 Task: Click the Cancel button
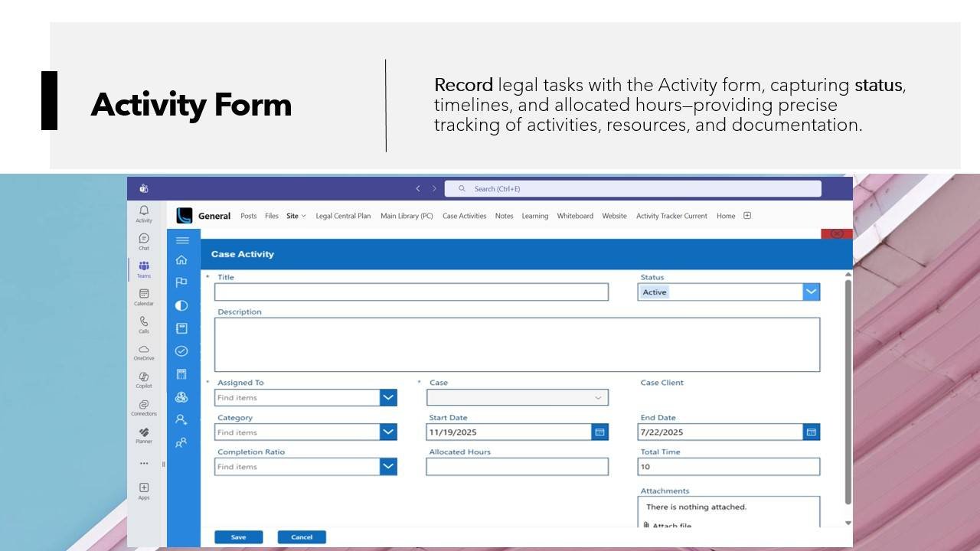click(x=302, y=537)
